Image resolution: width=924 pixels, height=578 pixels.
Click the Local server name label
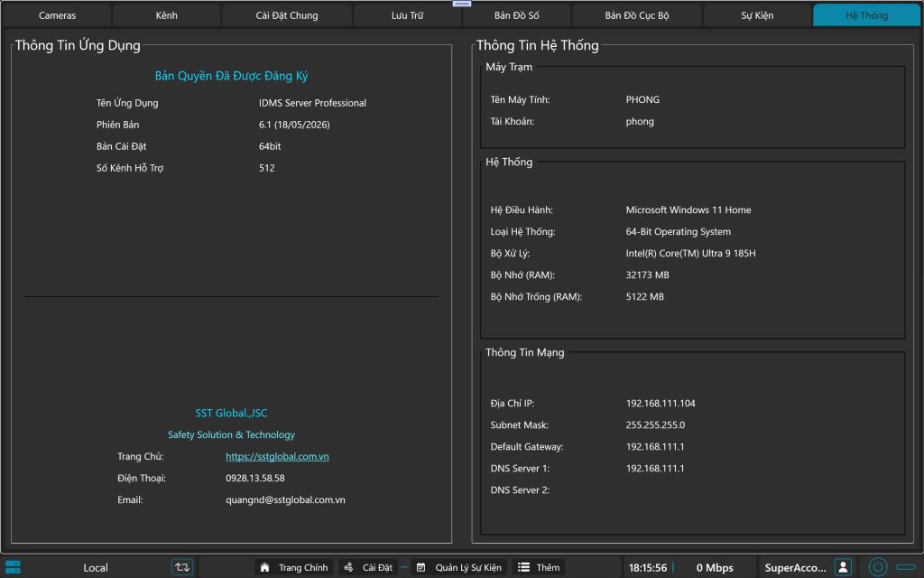pos(96,568)
